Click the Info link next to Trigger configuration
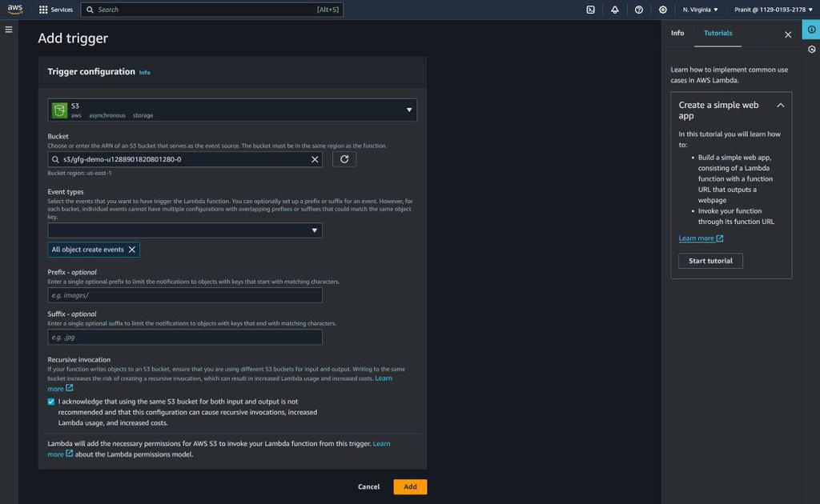820x504 pixels. (x=144, y=73)
